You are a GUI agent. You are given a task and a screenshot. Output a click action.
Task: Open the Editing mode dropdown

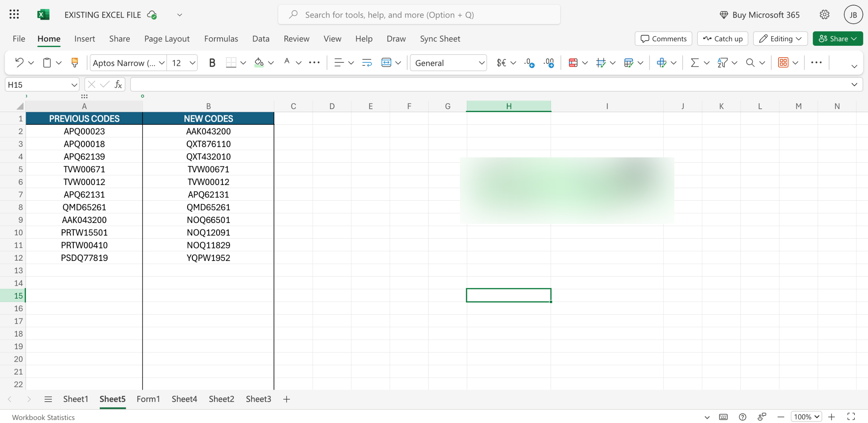click(780, 39)
